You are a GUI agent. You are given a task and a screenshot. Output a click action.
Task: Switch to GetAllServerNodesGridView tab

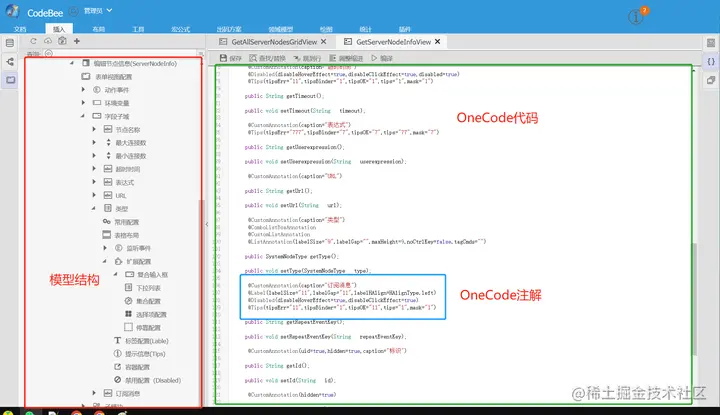274,42
